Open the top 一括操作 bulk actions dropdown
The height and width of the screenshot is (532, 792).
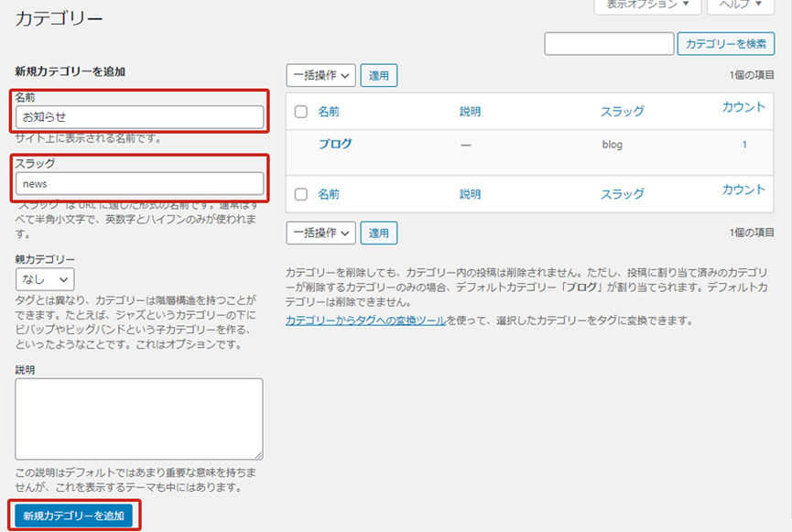pyautogui.click(x=320, y=75)
